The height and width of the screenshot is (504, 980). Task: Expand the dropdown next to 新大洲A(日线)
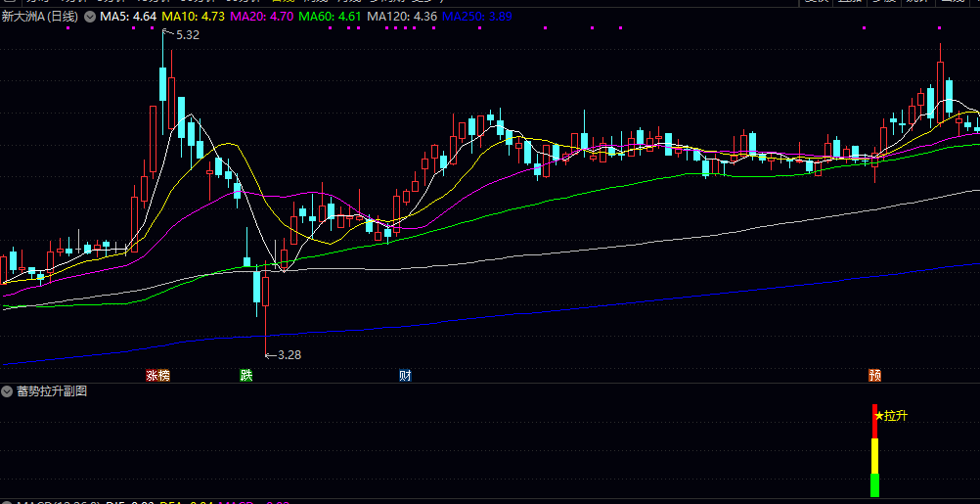click(90, 17)
